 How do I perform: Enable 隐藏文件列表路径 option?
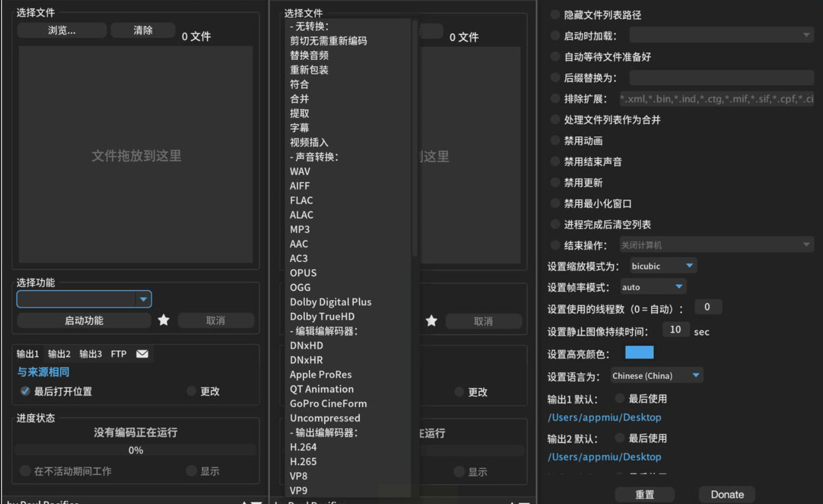[x=555, y=14]
